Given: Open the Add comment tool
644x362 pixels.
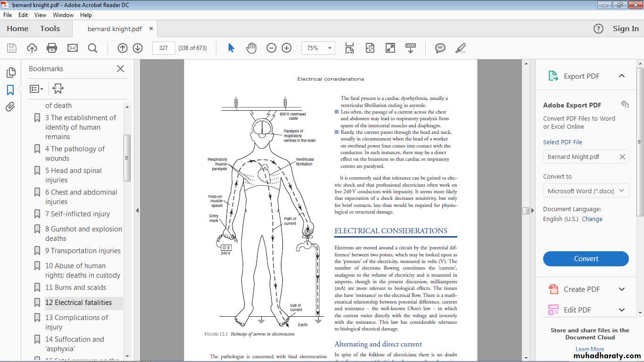Looking at the screenshot, I should click(x=440, y=48).
